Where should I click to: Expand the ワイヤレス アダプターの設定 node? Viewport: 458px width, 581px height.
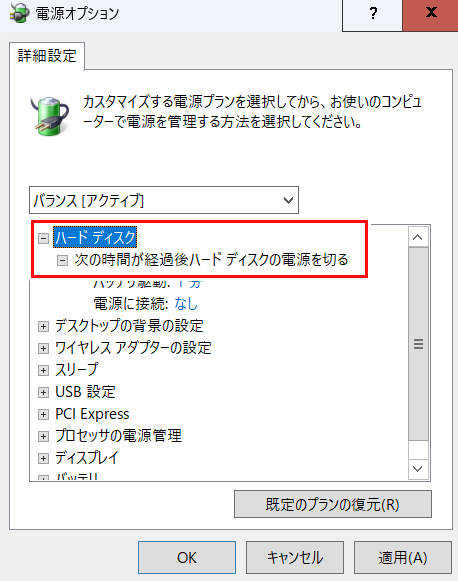pos(43,348)
